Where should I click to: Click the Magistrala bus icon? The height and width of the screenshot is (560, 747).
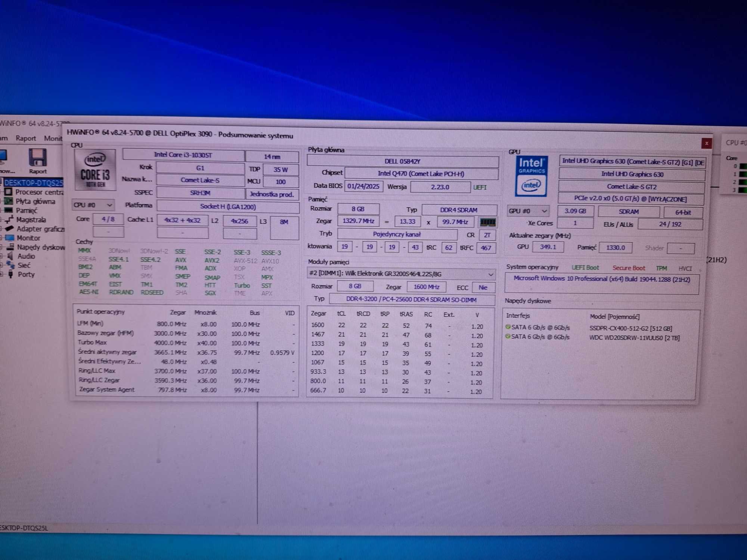(9, 220)
